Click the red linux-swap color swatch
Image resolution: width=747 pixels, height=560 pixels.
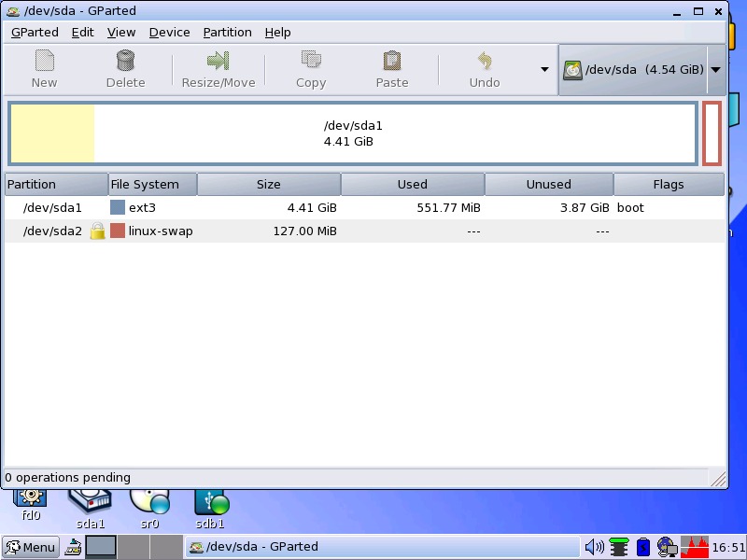tap(118, 231)
